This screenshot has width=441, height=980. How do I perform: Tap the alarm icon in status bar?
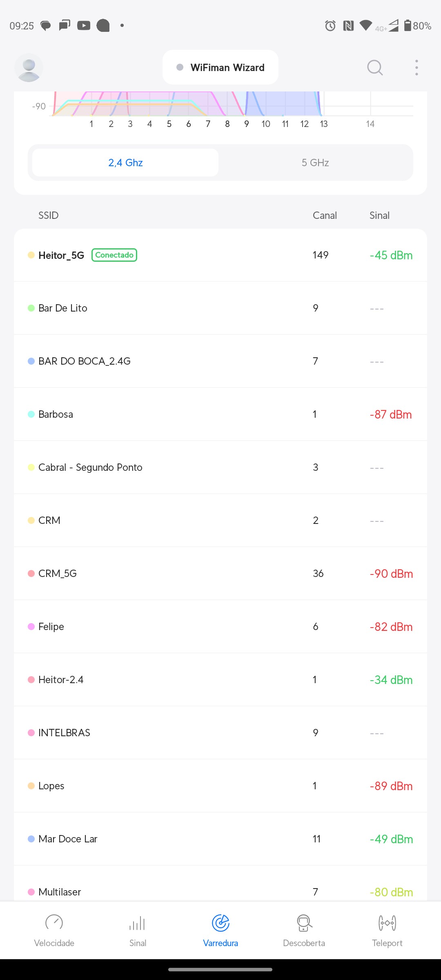330,26
